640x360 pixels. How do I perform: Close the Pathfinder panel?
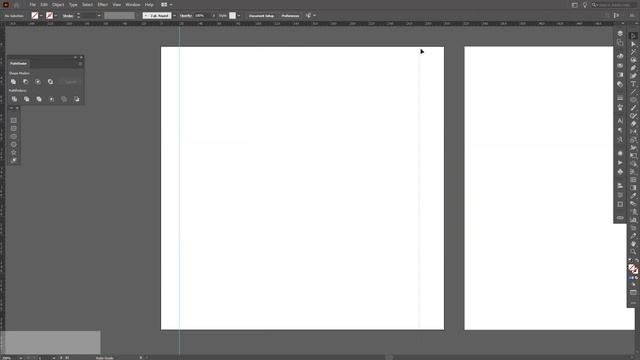[81, 57]
